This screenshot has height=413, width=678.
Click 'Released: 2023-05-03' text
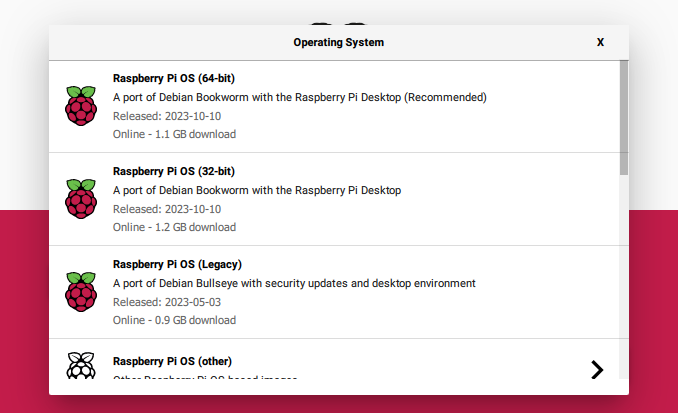[167, 302]
